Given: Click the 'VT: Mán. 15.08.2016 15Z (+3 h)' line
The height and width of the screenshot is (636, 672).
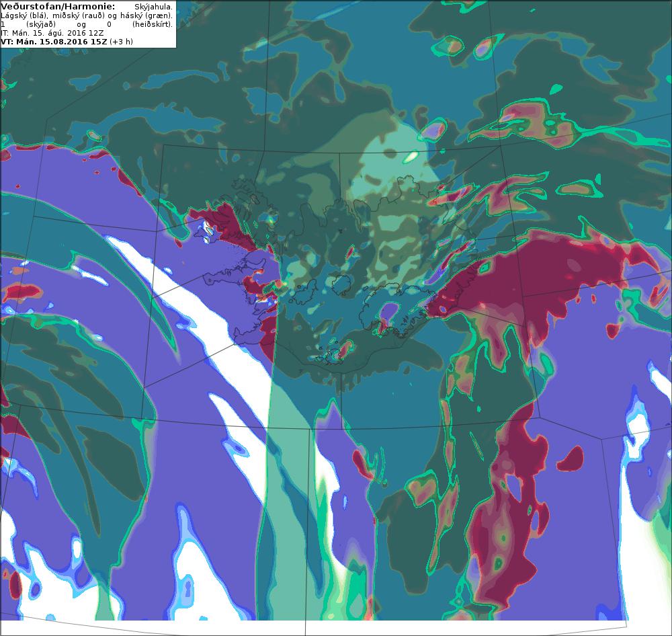Looking at the screenshot, I should click(x=67, y=42).
